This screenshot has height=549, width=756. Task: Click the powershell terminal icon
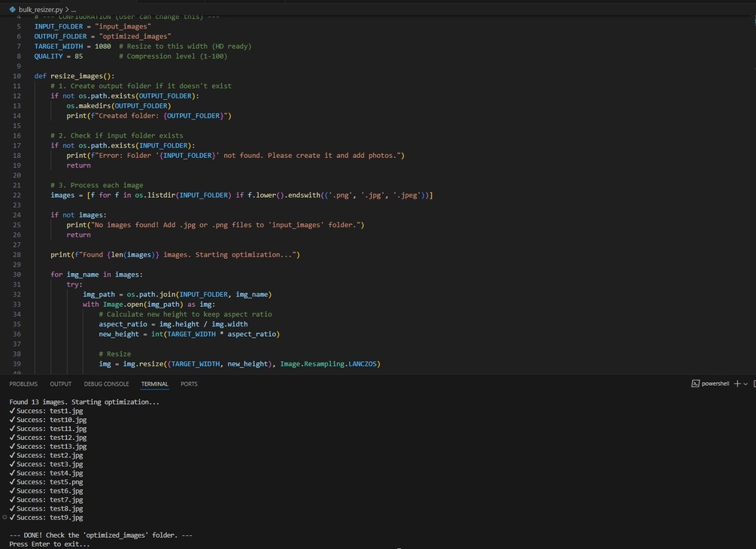tap(695, 384)
